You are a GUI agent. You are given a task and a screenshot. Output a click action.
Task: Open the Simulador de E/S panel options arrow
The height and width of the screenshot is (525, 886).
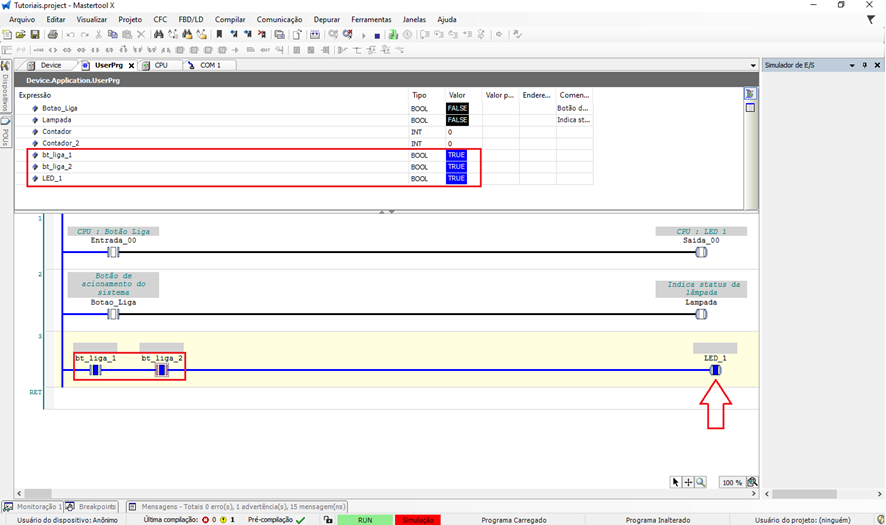pos(851,65)
